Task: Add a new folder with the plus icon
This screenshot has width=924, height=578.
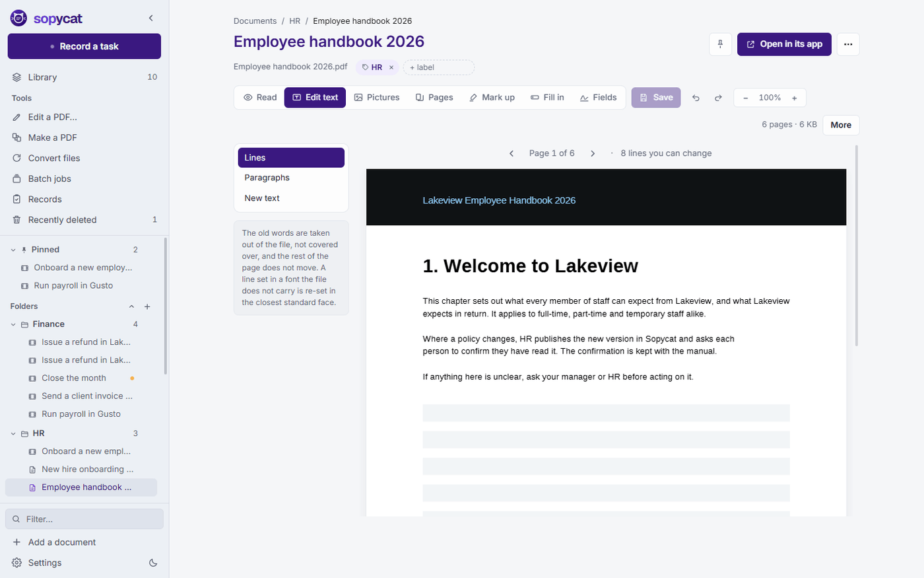Action: click(x=147, y=307)
